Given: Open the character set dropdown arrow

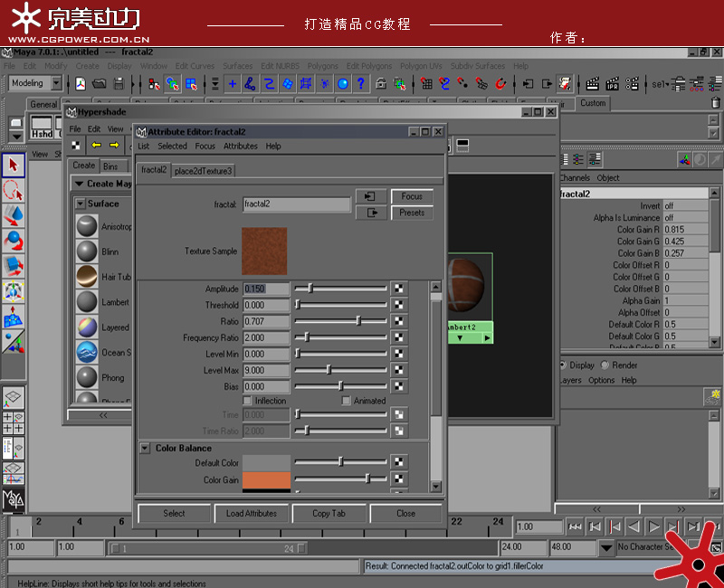Looking at the screenshot, I should pyautogui.click(x=605, y=548).
